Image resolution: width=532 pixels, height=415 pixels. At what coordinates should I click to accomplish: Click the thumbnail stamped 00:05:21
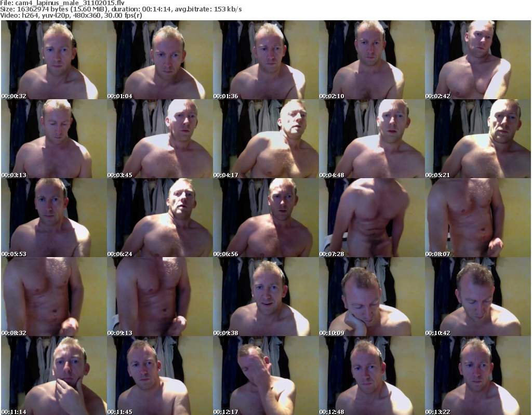478,139
